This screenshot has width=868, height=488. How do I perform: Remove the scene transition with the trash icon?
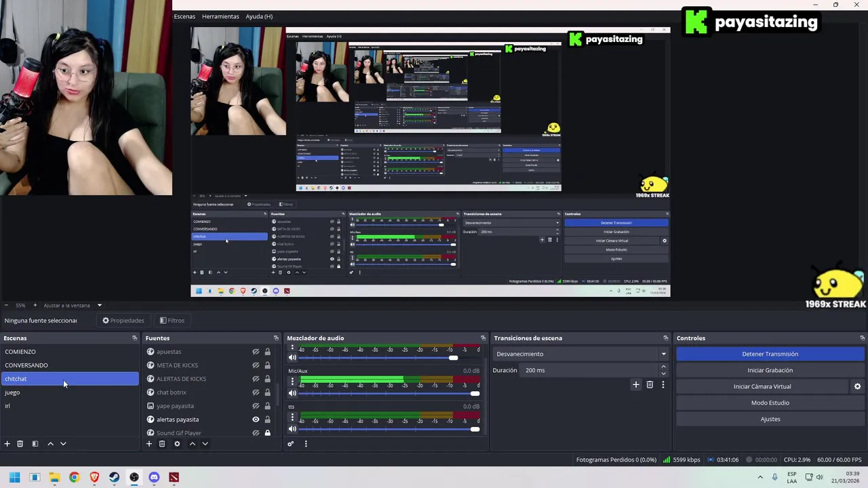point(650,385)
